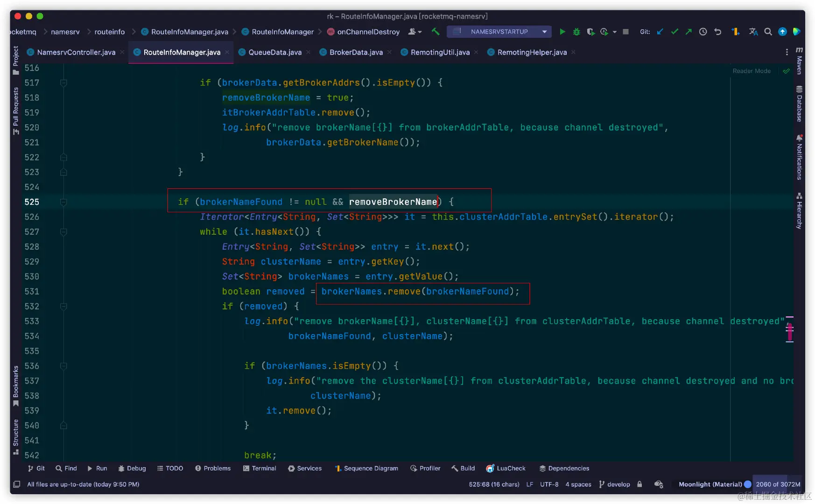Click the Profile run icon

tap(604, 32)
